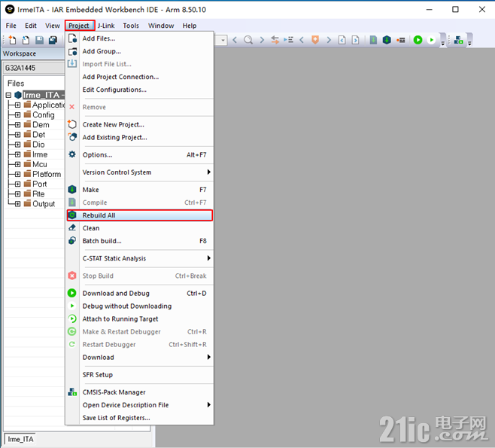Open the toolbar search text dropdown arrow
Image resolution: width=495 pixels, height=448 pixels.
pyautogui.click(x=223, y=40)
